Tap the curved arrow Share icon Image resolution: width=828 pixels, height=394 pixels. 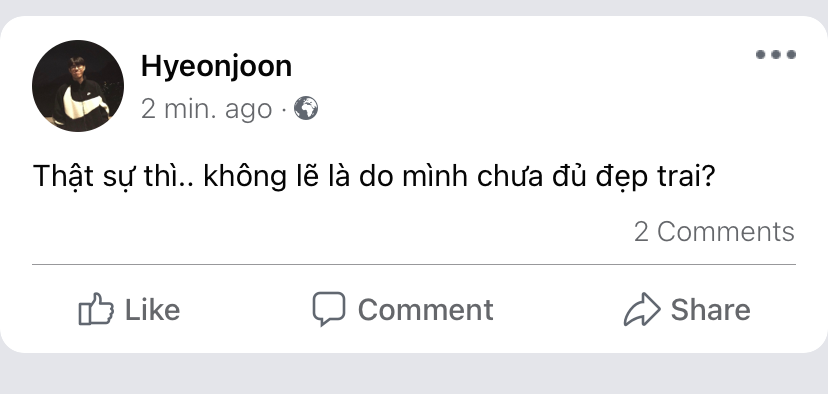(642, 309)
